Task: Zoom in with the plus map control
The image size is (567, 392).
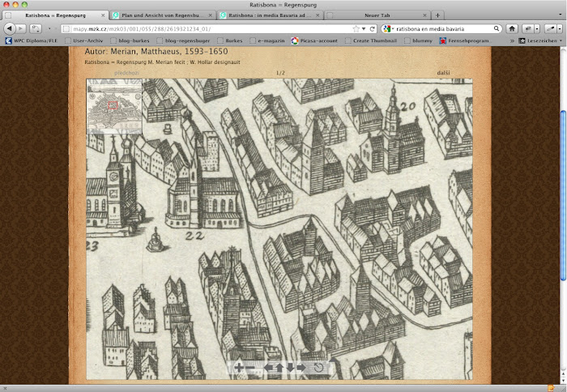Action: click(x=240, y=369)
